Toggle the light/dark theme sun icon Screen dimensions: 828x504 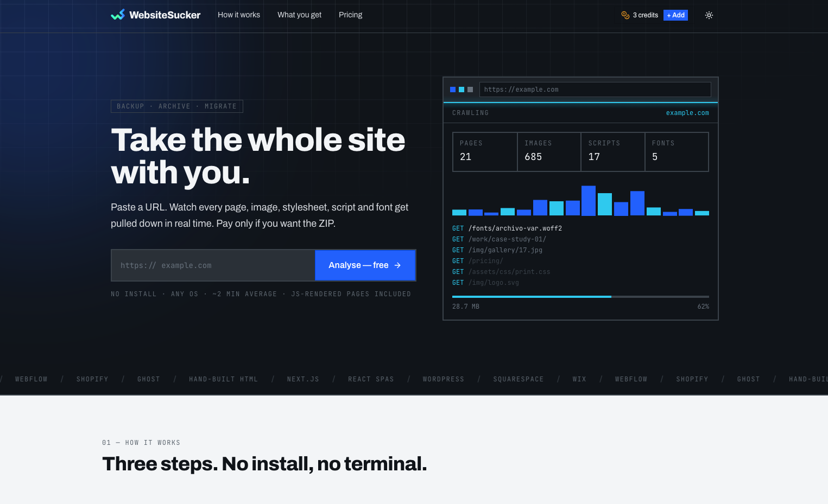tap(709, 15)
